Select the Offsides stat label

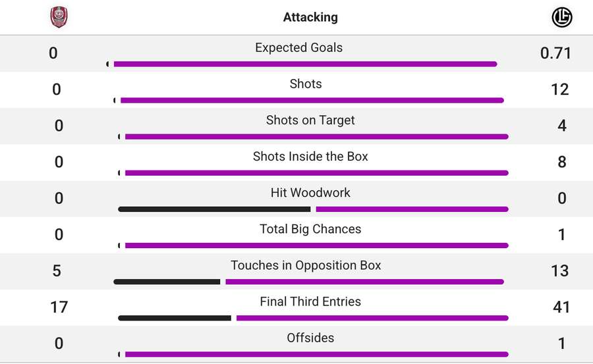[x=310, y=337]
